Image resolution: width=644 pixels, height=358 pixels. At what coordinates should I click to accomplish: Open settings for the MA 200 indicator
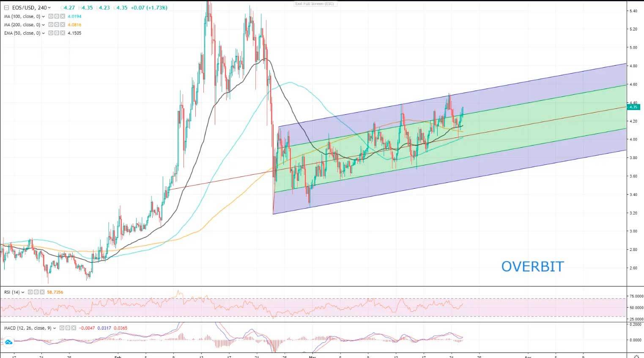click(x=57, y=25)
